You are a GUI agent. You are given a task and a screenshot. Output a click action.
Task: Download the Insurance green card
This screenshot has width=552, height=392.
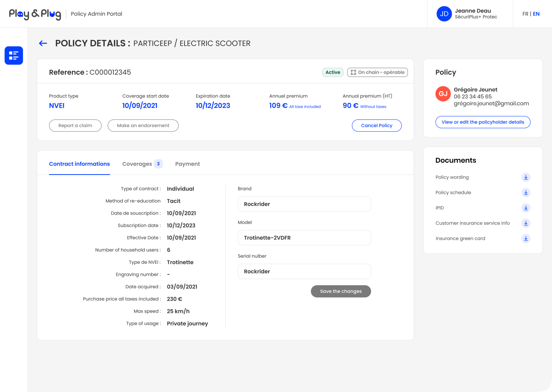(x=525, y=238)
